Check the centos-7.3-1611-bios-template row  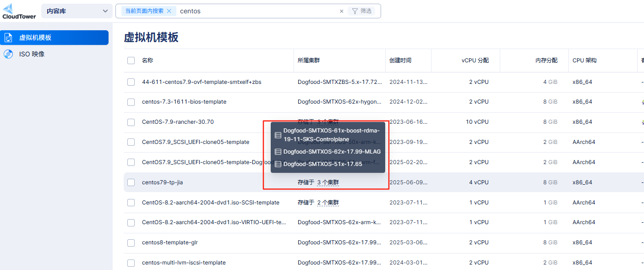(x=131, y=102)
